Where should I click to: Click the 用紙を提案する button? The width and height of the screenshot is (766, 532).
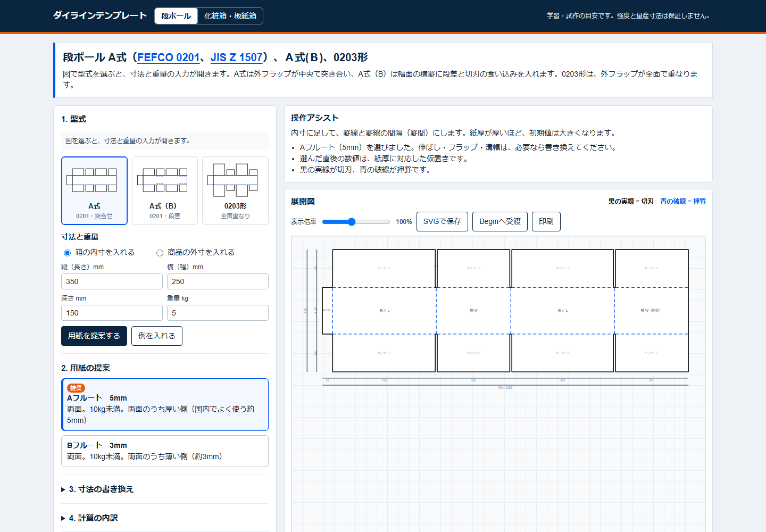pyautogui.click(x=94, y=336)
